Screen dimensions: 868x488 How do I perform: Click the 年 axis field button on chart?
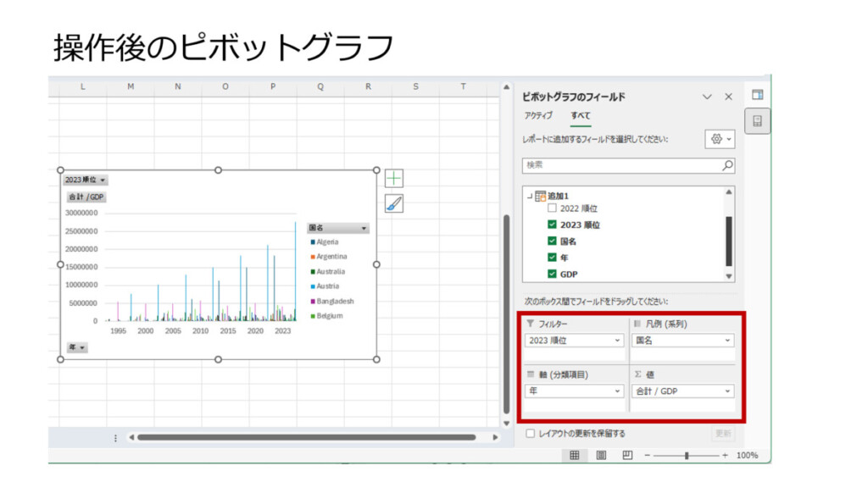76,347
